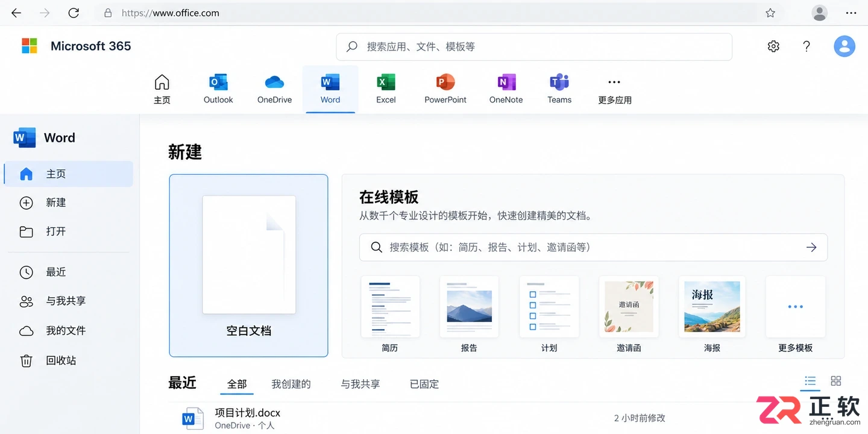The height and width of the screenshot is (434, 868).
Task: Choose the 简历 template thumbnail
Action: coord(390,306)
